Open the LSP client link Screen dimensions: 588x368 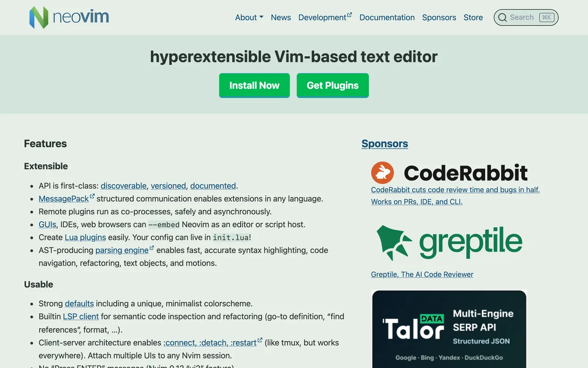pos(81,316)
